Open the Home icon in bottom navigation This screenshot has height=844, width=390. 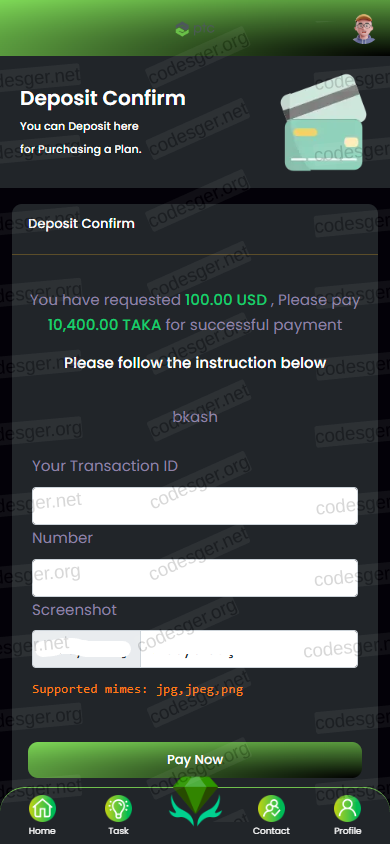coord(42,808)
